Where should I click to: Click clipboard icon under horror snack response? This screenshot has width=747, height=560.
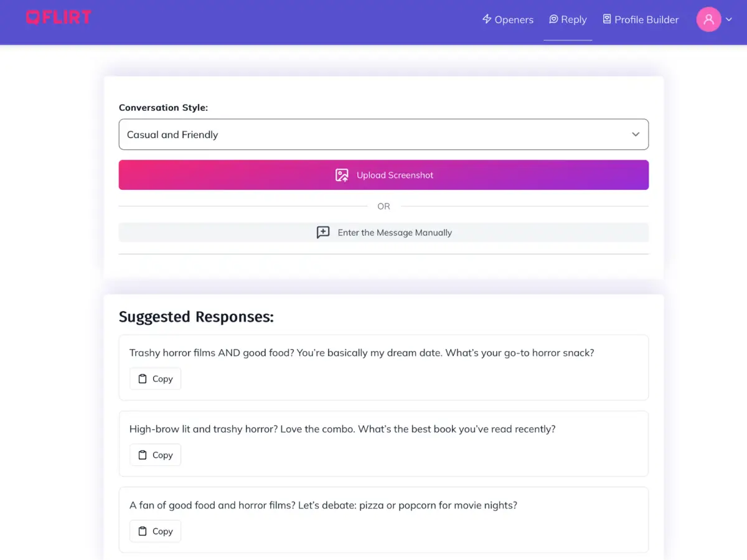tap(143, 379)
